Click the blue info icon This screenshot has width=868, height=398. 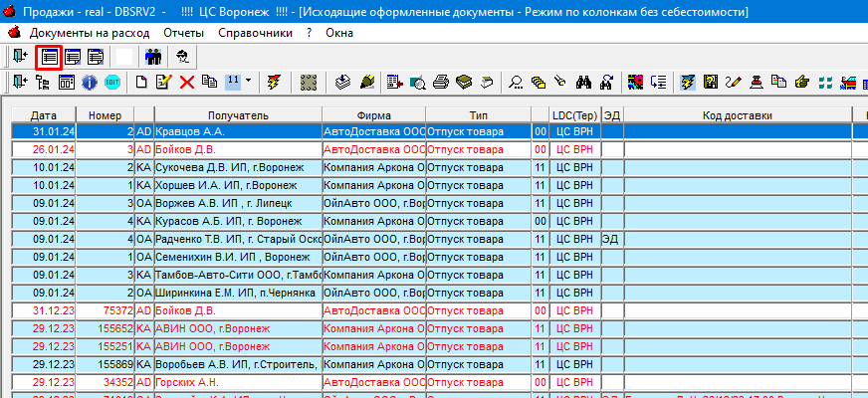[90, 82]
